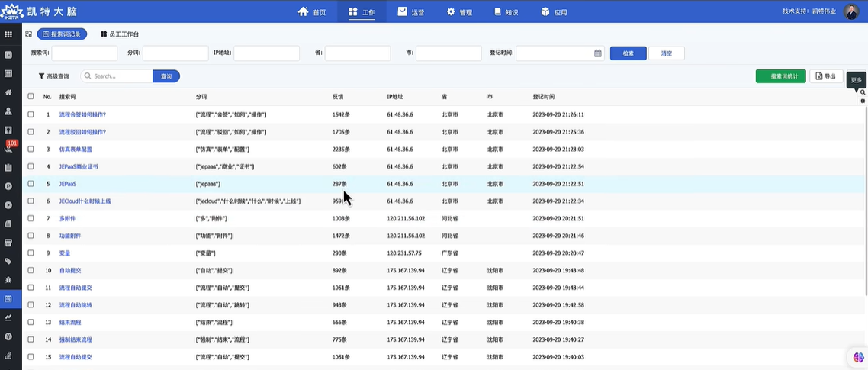This screenshot has height=370, width=868.
Task: Open the 知识 top menu
Action: coord(506,11)
